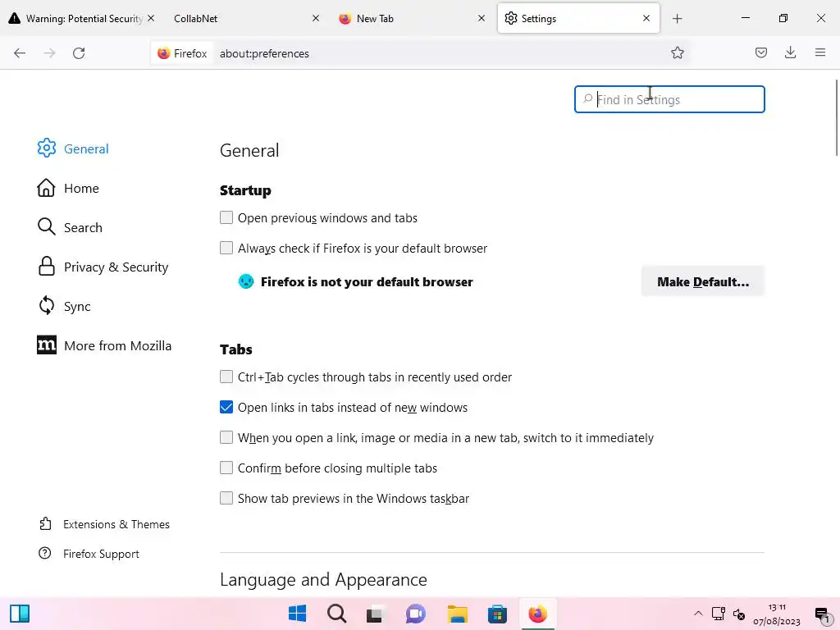The height and width of the screenshot is (630, 840).
Task: Open Save to Pocket icon
Action: point(760,52)
